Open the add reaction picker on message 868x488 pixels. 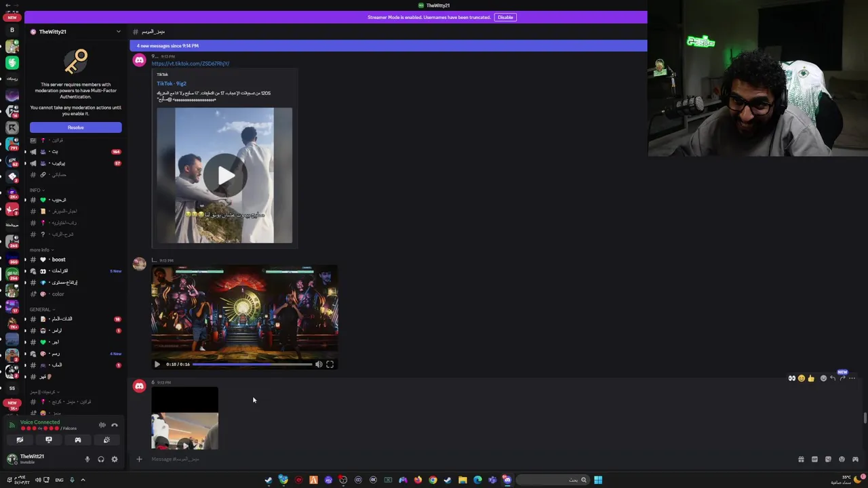click(x=823, y=378)
